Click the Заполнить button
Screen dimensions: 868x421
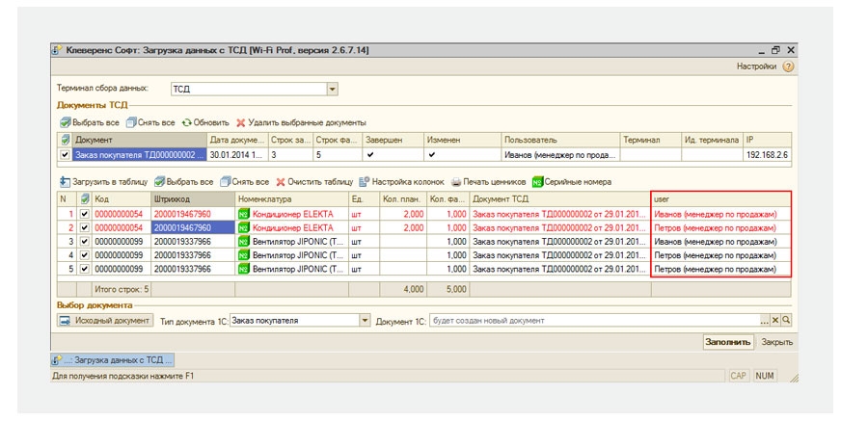pyautogui.click(x=727, y=342)
